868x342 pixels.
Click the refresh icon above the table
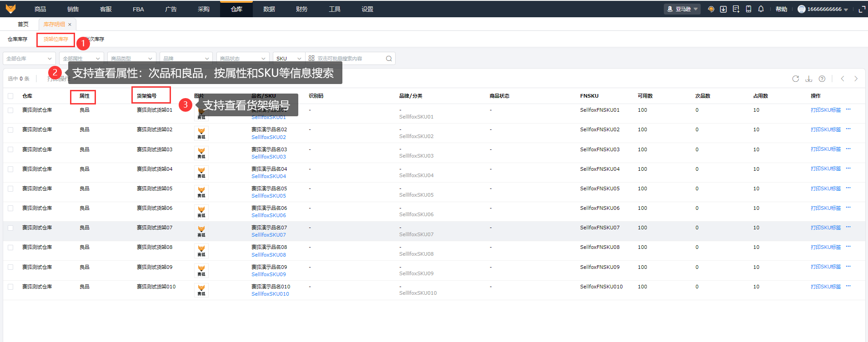(x=795, y=79)
